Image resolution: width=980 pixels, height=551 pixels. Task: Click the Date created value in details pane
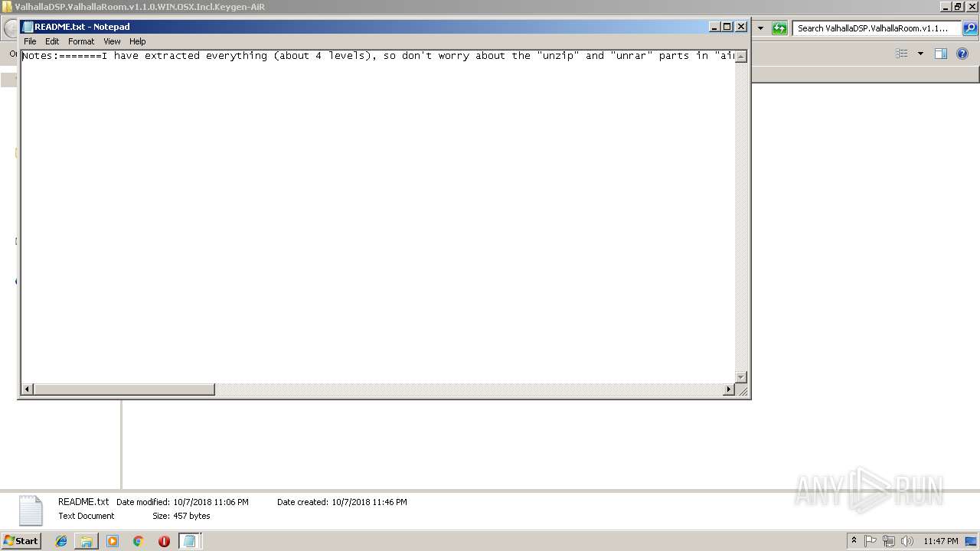(369, 502)
